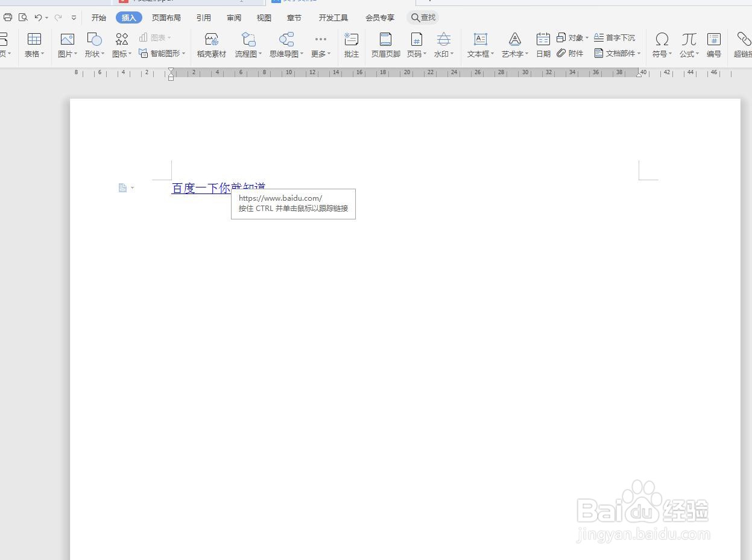The height and width of the screenshot is (560, 752).
Task: Click the 艺术字 WordArt icon
Action: click(515, 40)
